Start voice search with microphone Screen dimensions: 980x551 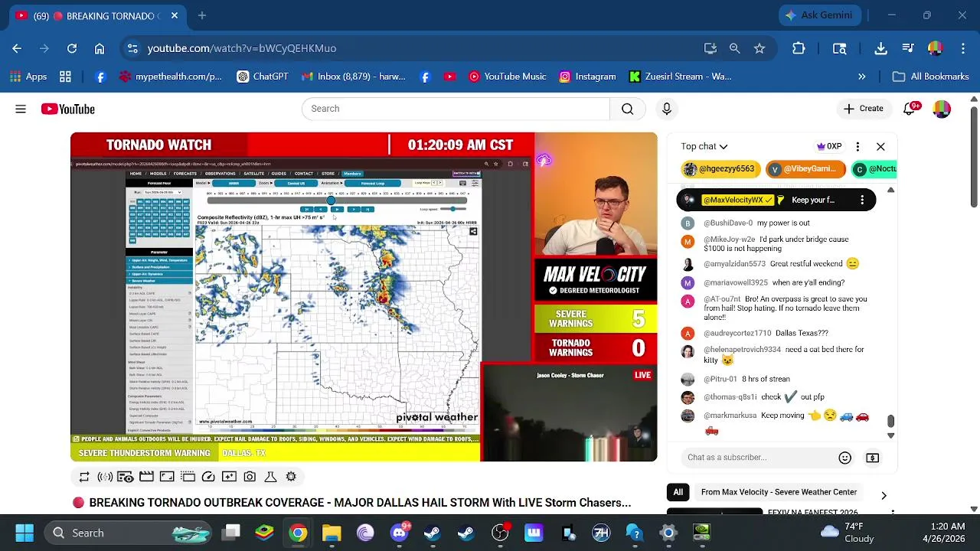(x=667, y=109)
